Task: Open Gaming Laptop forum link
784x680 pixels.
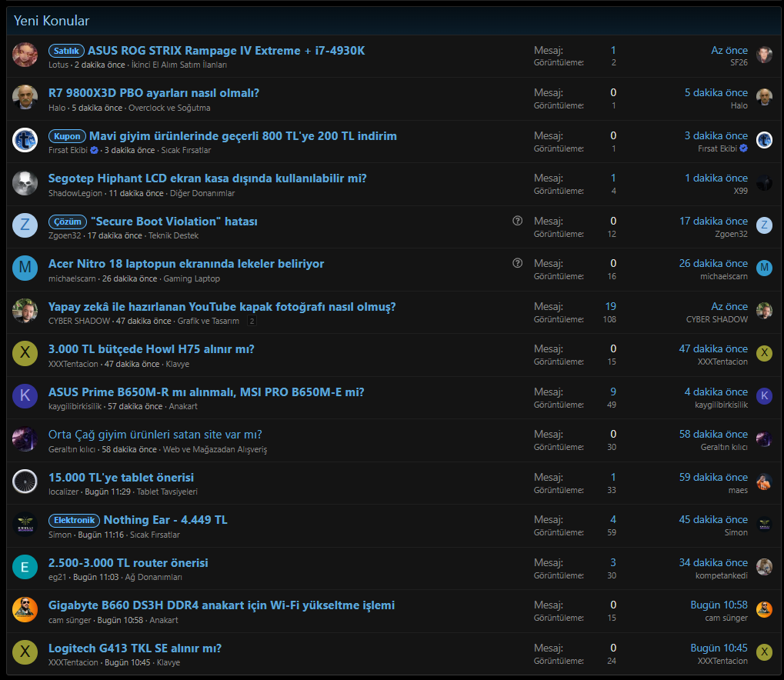Action: click(192, 278)
